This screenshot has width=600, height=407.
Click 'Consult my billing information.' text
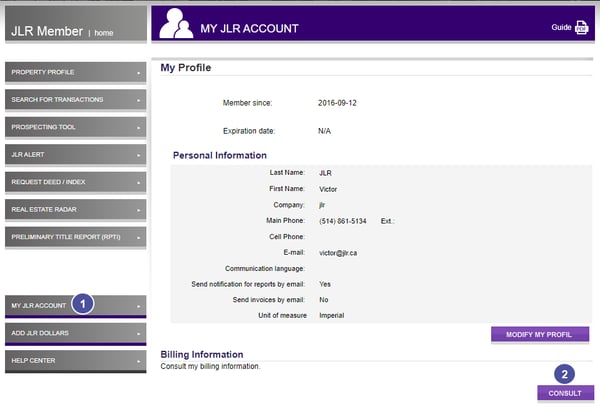click(210, 366)
